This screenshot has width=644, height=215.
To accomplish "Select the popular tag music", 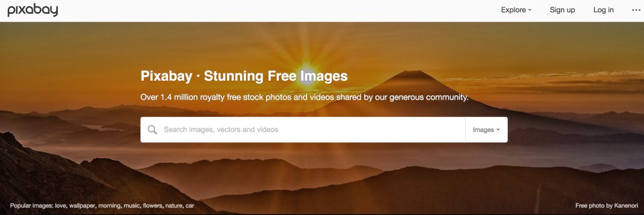I will pos(131,206).
